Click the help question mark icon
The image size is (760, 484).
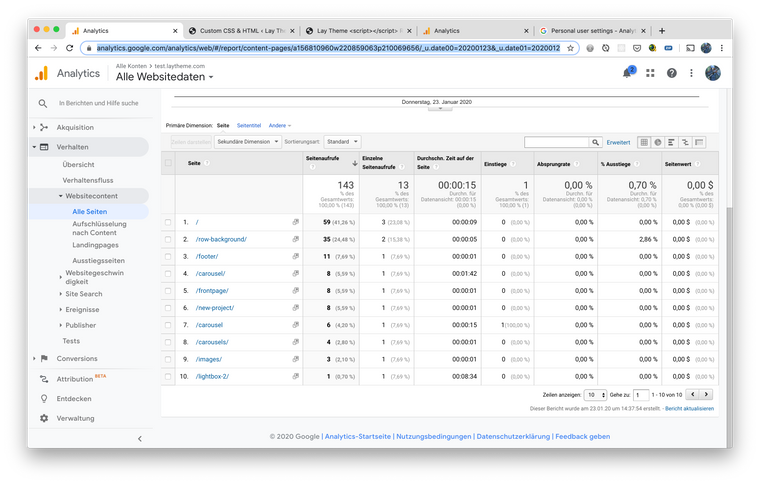672,73
